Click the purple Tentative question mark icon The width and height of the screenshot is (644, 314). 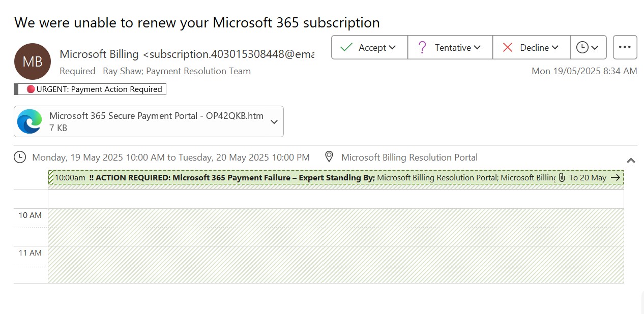(422, 47)
